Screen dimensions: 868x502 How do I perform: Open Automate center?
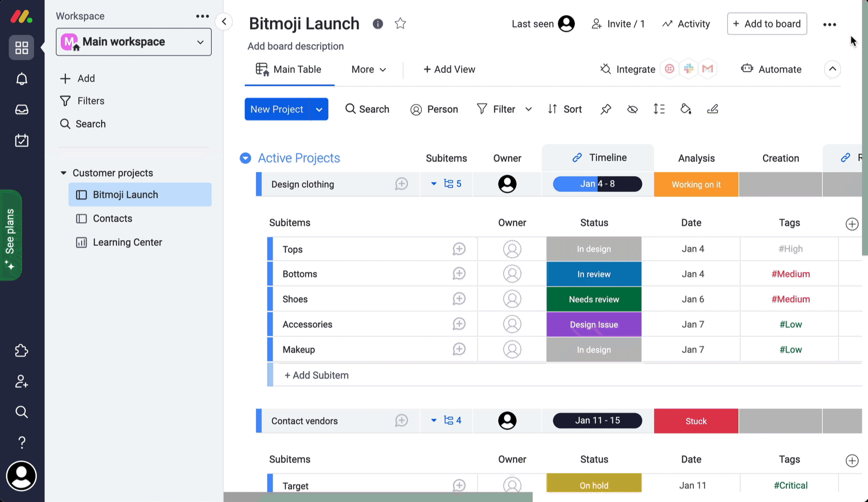(771, 69)
